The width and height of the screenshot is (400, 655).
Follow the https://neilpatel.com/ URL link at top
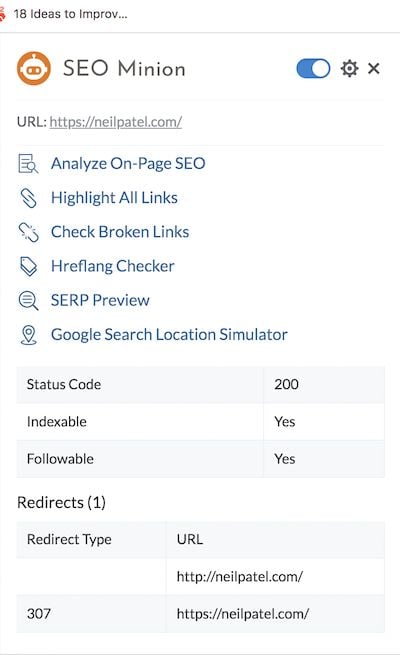pyautogui.click(x=116, y=122)
